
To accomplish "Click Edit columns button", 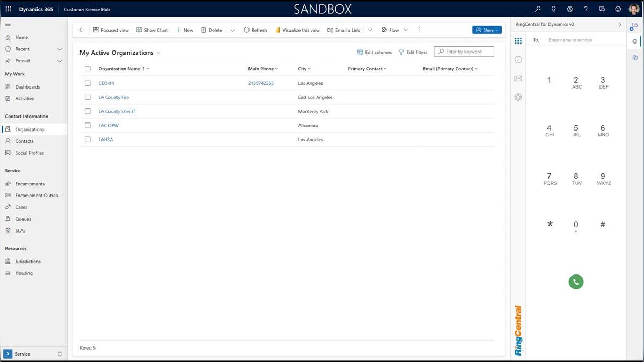I will [375, 52].
